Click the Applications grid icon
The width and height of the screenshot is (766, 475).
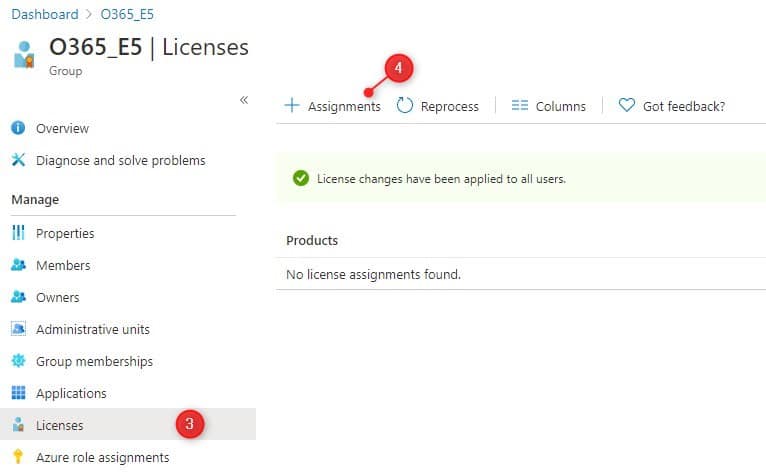pos(18,392)
